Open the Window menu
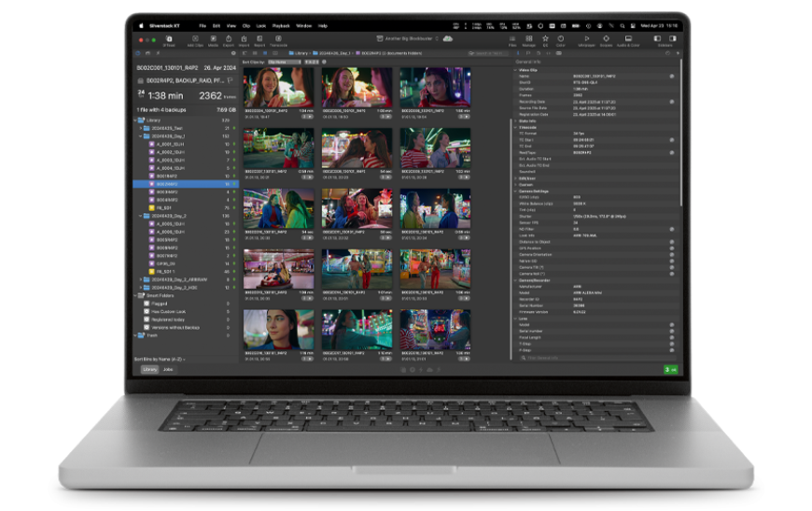The height and width of the screenshot is (511, 812). pos(304,26)
